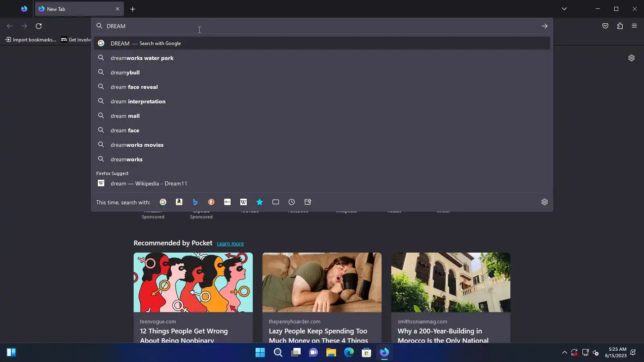The image size is (644, 362).
Task: Open a new tab with plus button
Action: (132, 9)
